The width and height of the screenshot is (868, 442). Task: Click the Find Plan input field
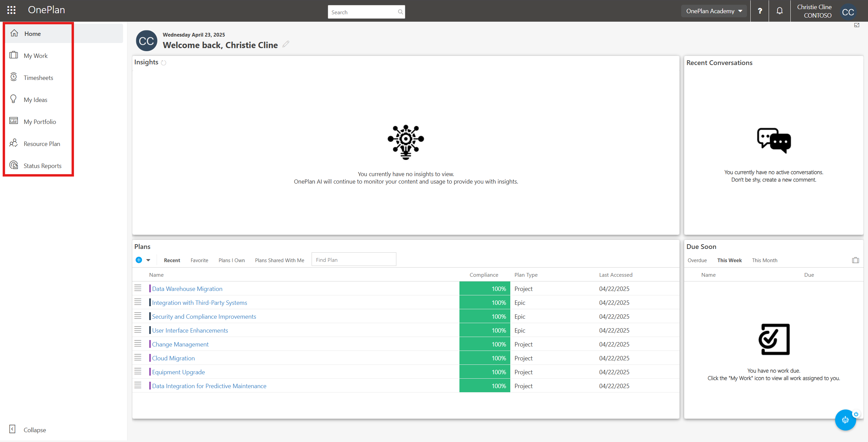[x=354, y=260]
